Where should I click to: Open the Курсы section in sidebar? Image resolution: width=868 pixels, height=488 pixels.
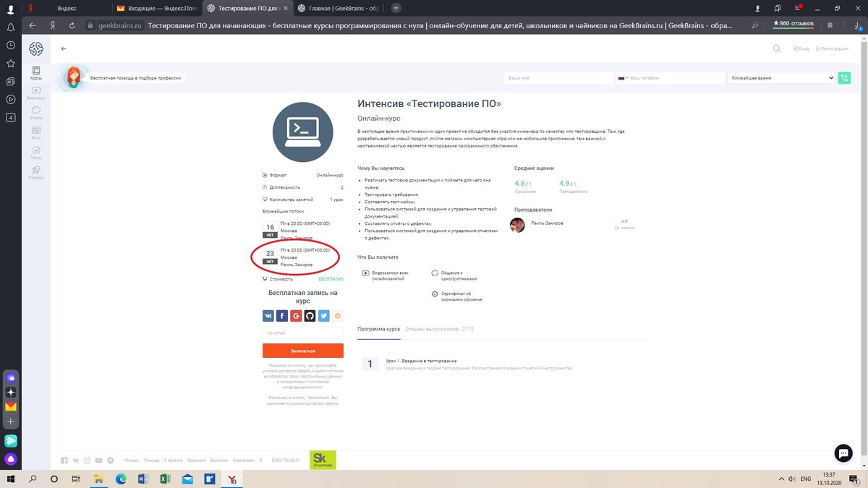[x=36, y=73]
